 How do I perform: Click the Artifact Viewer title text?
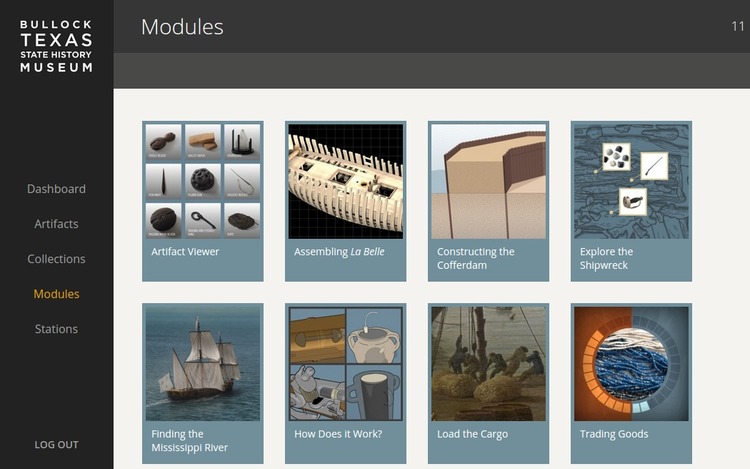tap(185, 252)
